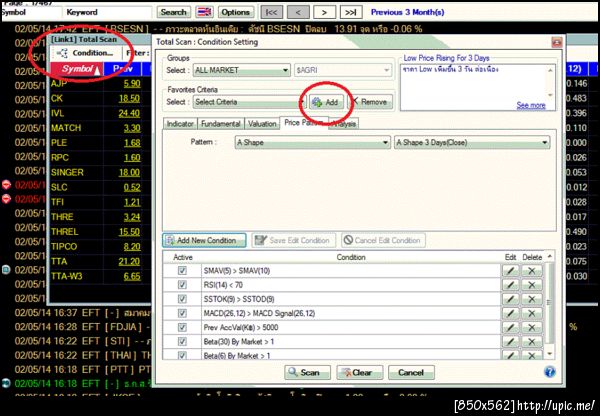Edit the SMAV(5) > SMAV(10) condition
Image resolution: width=600 pixels, height=416 pixels.
click(x=510, y=271)
